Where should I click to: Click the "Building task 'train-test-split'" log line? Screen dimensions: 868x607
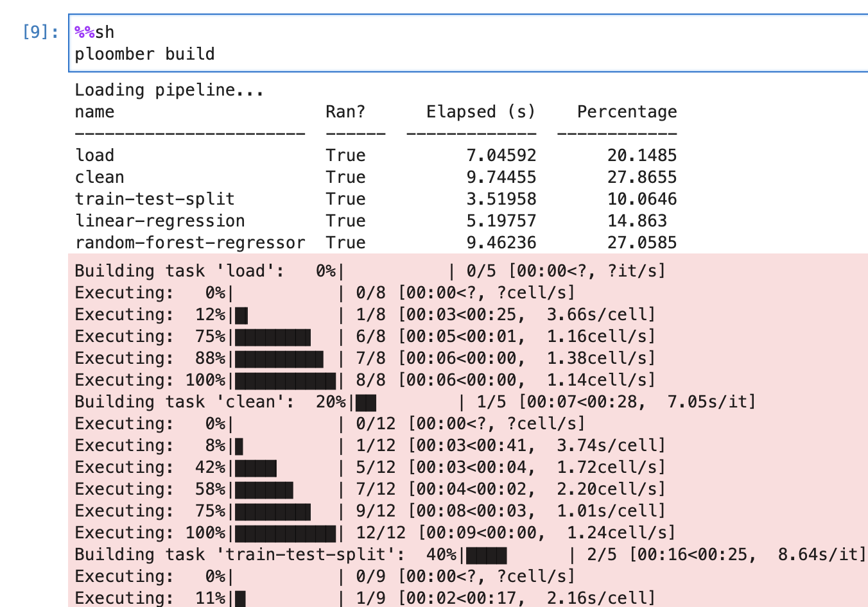(471, 554)
